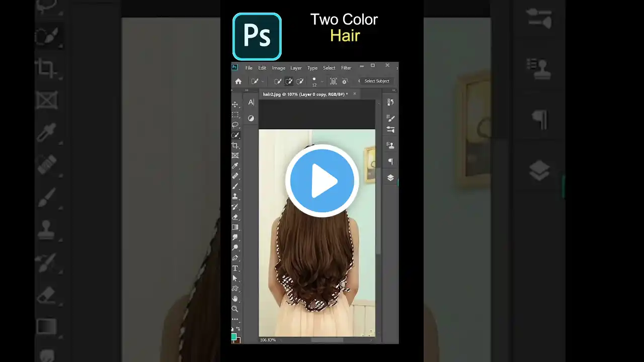Click the brush size 12 preview
Image resolution: width=644 pixels, height=362 pixels.
[314, 81]
